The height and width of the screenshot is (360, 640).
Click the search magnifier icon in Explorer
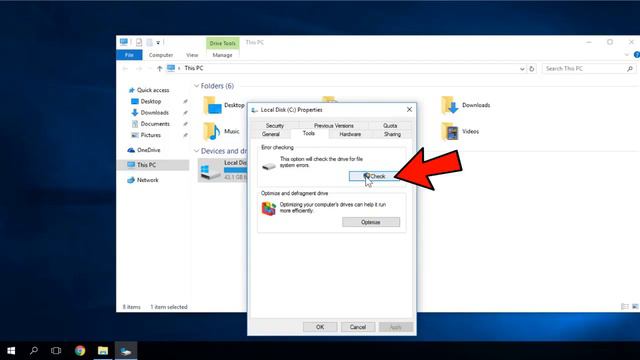(x=630, y=69)
